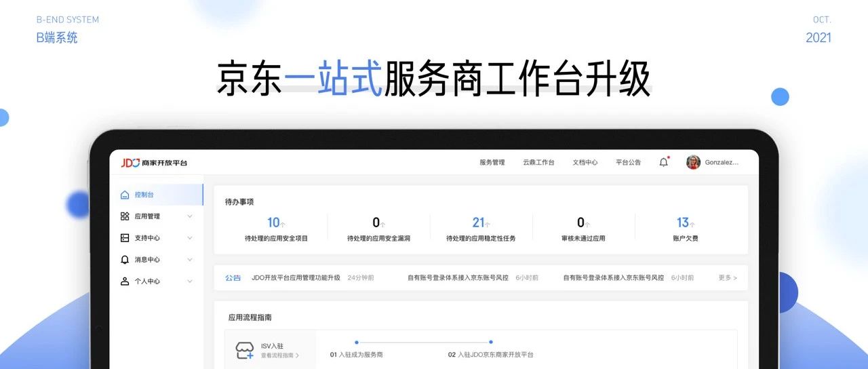The image size is (868, 369).
Task: Click the 支持中心 icon
Action: pyautogui.click(x=125, y=238)
